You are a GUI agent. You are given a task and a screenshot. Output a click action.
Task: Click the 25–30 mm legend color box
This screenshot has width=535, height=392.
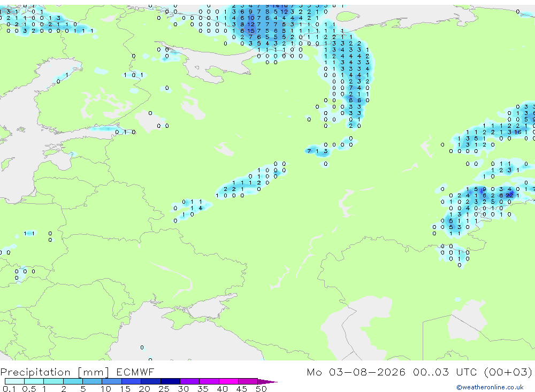pyautogui.click(x=170, y=381)
